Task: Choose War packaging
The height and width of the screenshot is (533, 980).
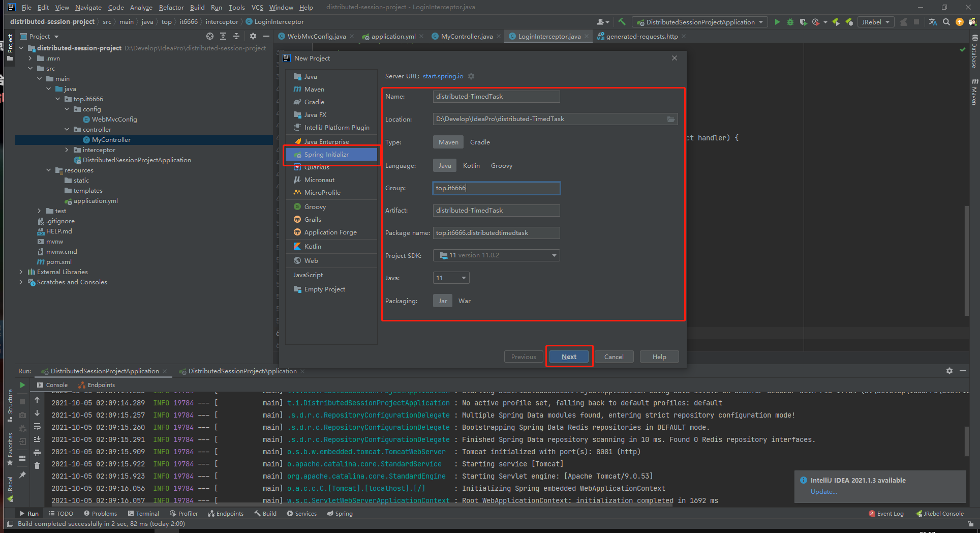Action: coord(465,301)
